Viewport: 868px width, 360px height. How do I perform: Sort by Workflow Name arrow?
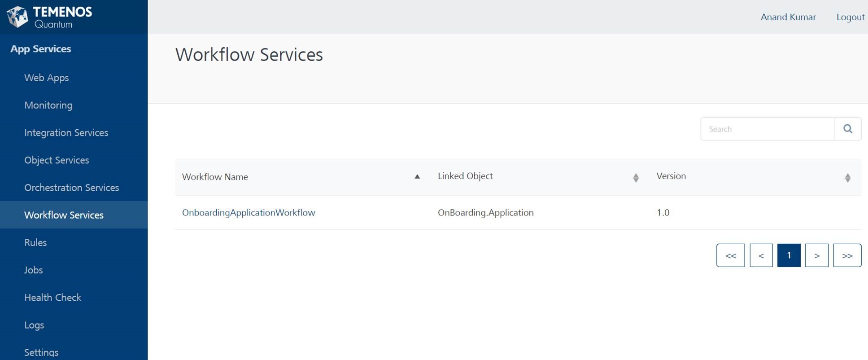pyautogui.click(x=417, y=176)
